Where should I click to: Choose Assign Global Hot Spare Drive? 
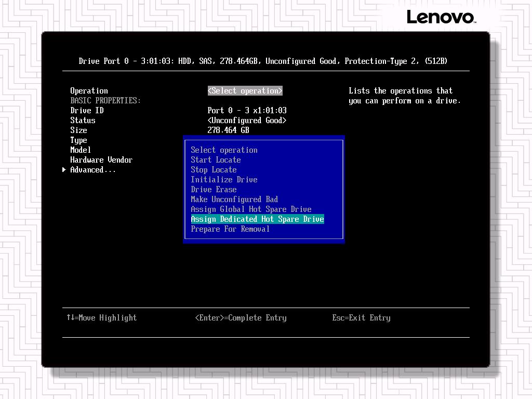tap(251, 209)
